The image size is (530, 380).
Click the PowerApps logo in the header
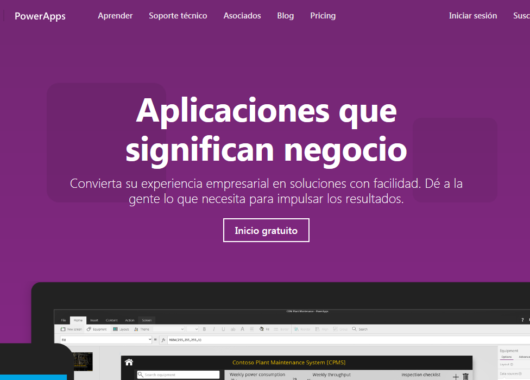pyautogui.click(x=40, y=16)
